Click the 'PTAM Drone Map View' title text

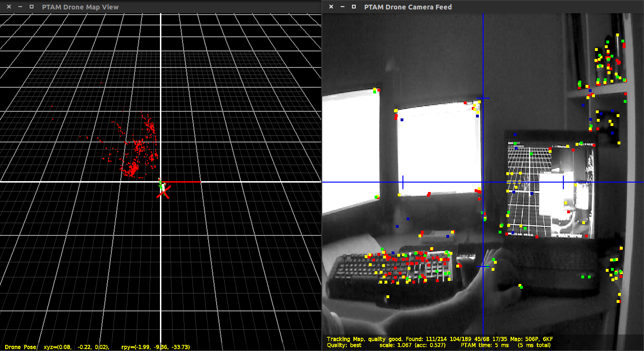[80, 7]
